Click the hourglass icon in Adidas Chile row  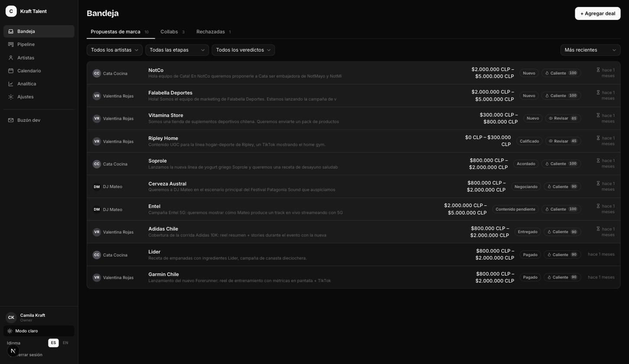coord(598,229)
